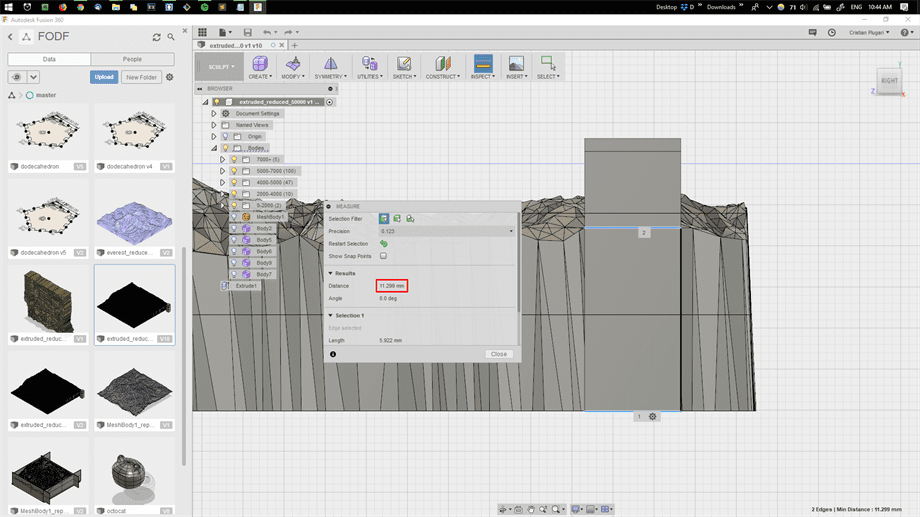Click the first Selection Filter icon in Measure
The width and height of the screenshot is (920, 517).
point(384,219)
